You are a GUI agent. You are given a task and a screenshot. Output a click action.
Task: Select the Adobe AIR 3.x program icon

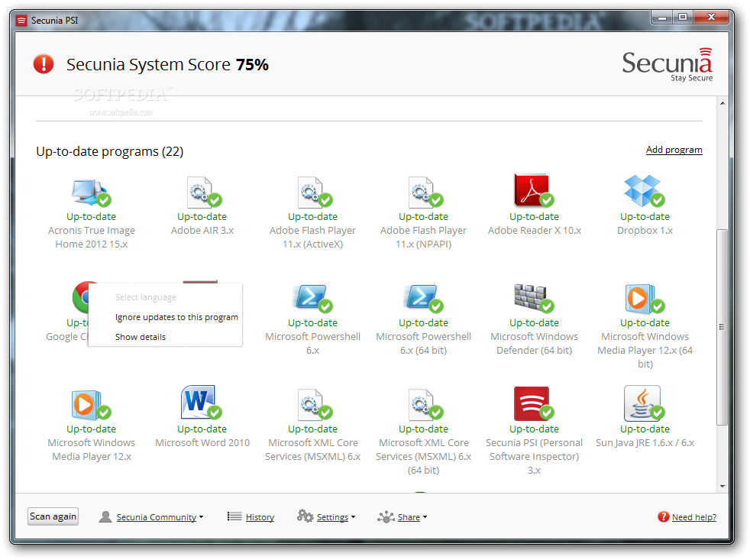(x=203, y=192)
